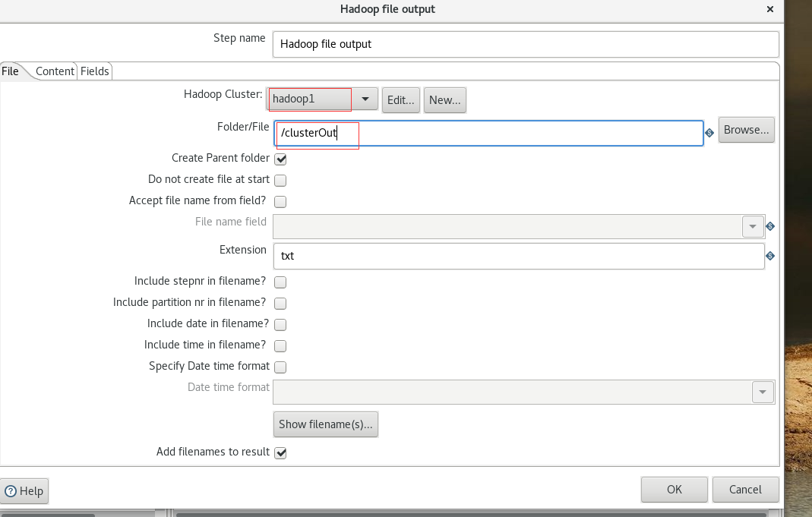Click the Extension text field
812x517 pixels.
coord(519,256)
